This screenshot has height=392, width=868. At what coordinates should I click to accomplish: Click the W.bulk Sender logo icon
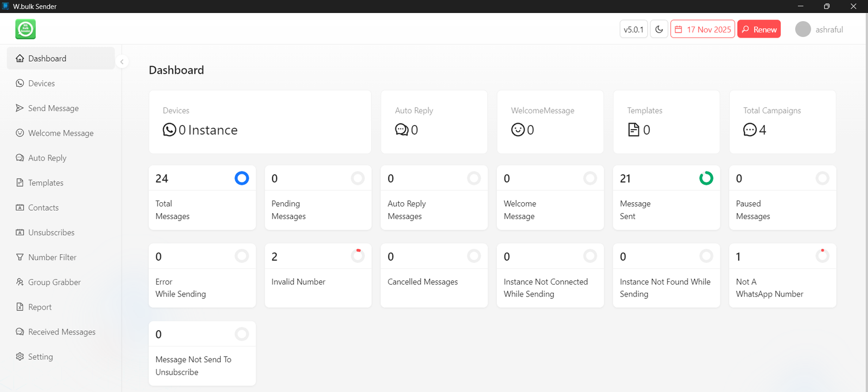[25, 29]
